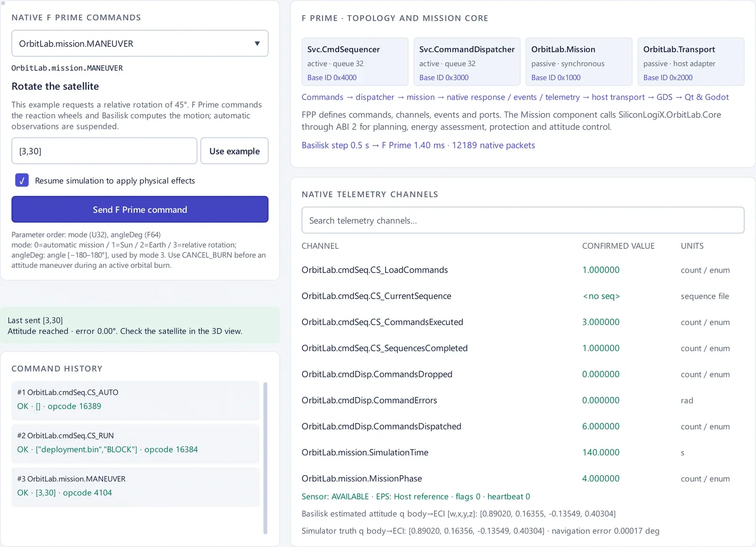Click the CONFIRMED VALUE column header
Image resolution: width=756 pixels, height=547 pixels.
coord(618,246)
